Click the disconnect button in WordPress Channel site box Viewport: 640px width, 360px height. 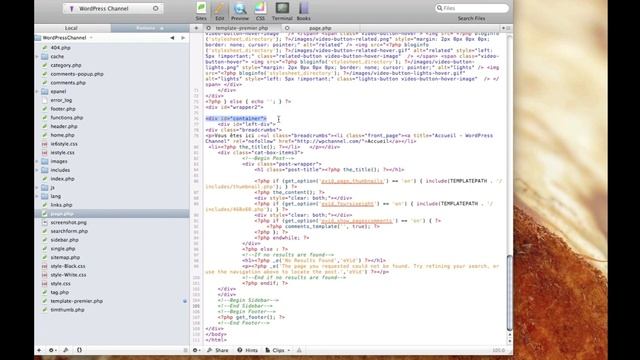[156, 8]
